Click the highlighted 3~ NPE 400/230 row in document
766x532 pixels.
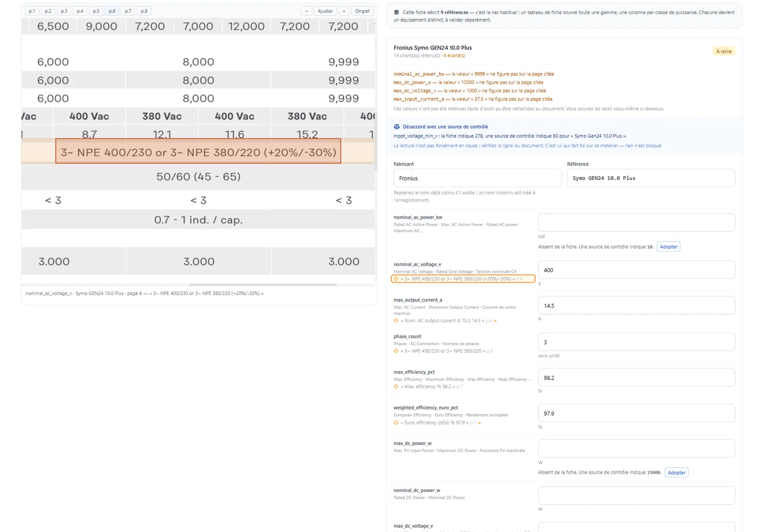click(198, 152)
